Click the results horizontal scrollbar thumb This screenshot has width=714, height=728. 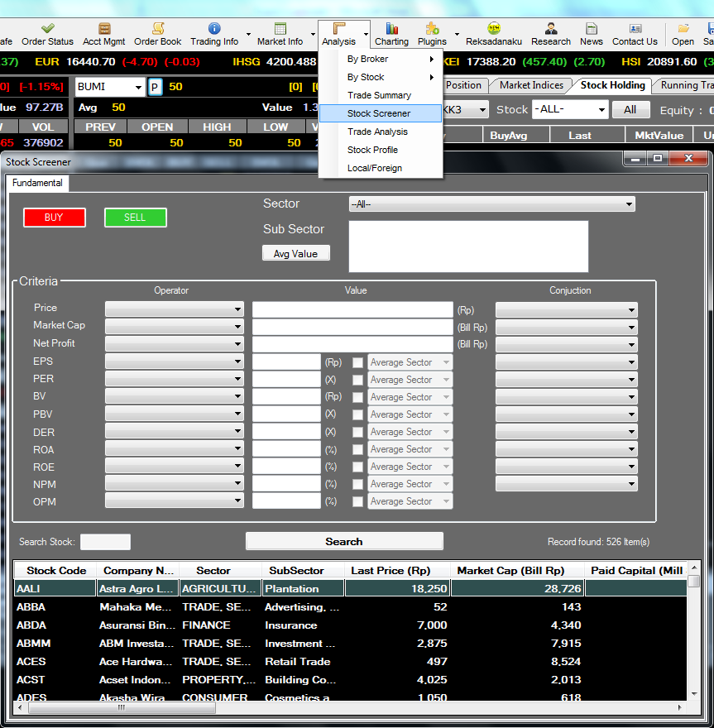(x=122, y=707)
